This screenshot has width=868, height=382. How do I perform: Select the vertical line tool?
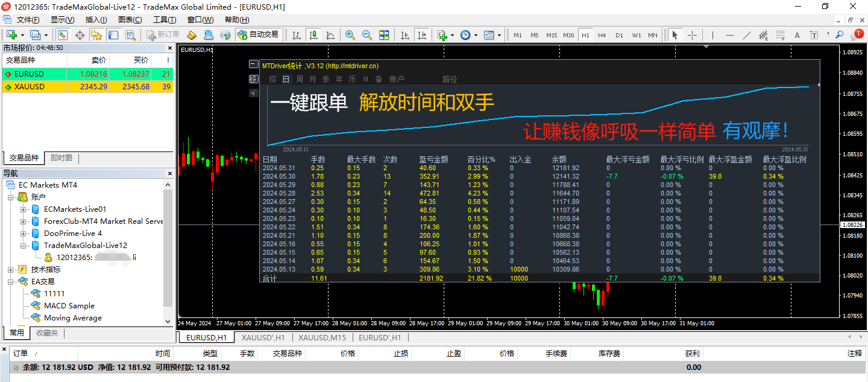click(713, 35)
